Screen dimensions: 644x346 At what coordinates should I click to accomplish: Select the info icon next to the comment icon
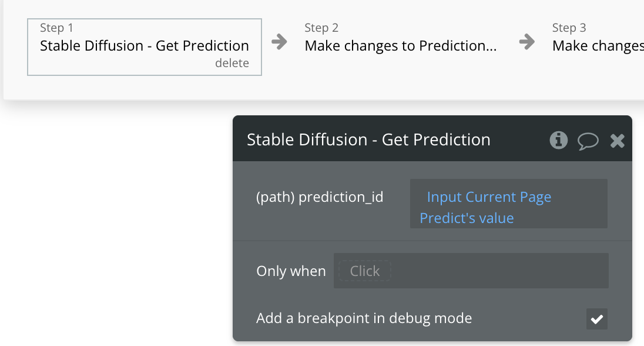(x=558, y=140)
